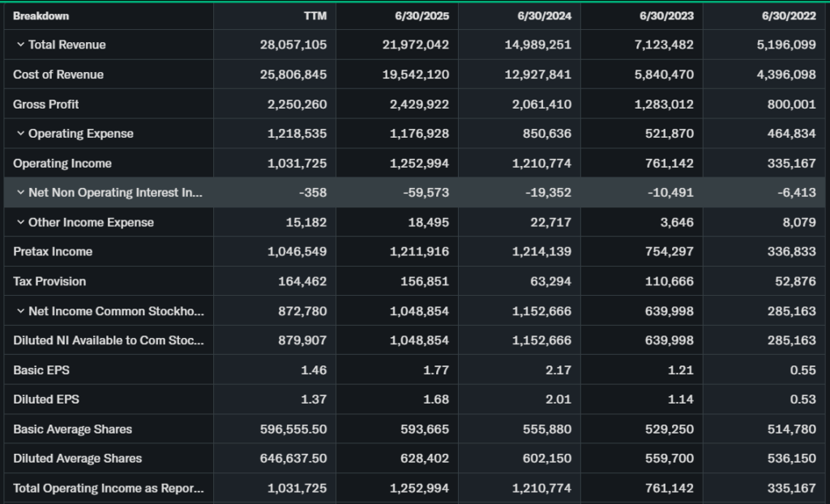Click TTM Total Revenue value 28,057,105
The image size is (830, 504).
(x=293, y=45)
